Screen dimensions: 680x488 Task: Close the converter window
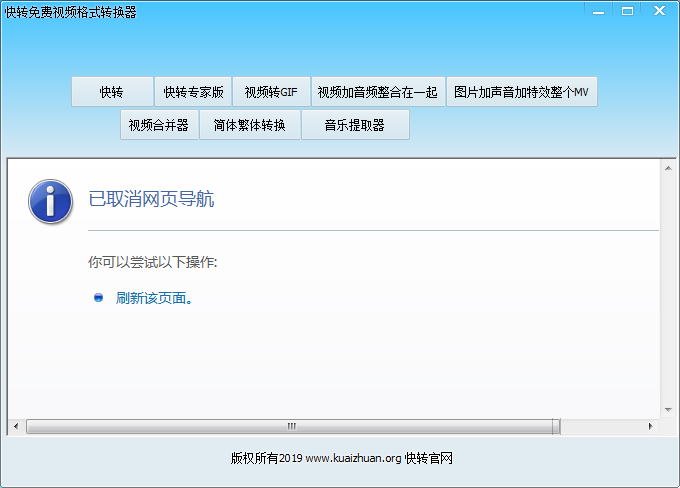[659, 11]
